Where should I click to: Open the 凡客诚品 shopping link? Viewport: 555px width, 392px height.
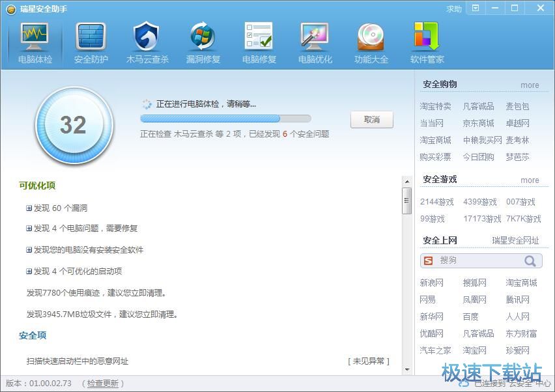click(x=478, y=107)
